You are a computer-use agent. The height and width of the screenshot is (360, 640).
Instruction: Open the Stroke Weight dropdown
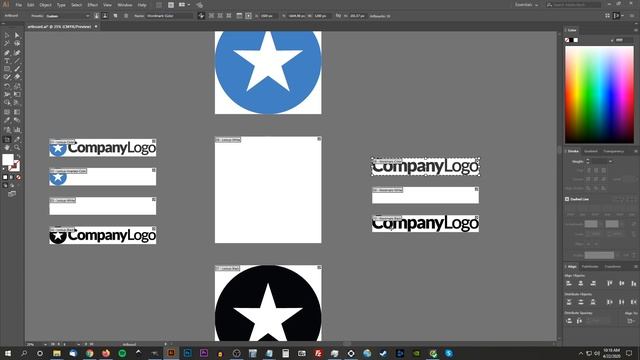click(610, 162)
